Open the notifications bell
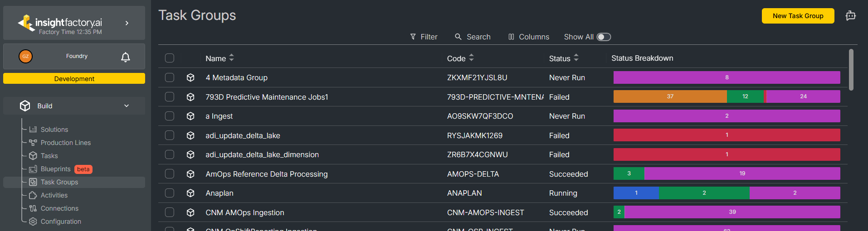Image resolution: width=868 pixels, height=231 pixels. click(x=126, y=57)
